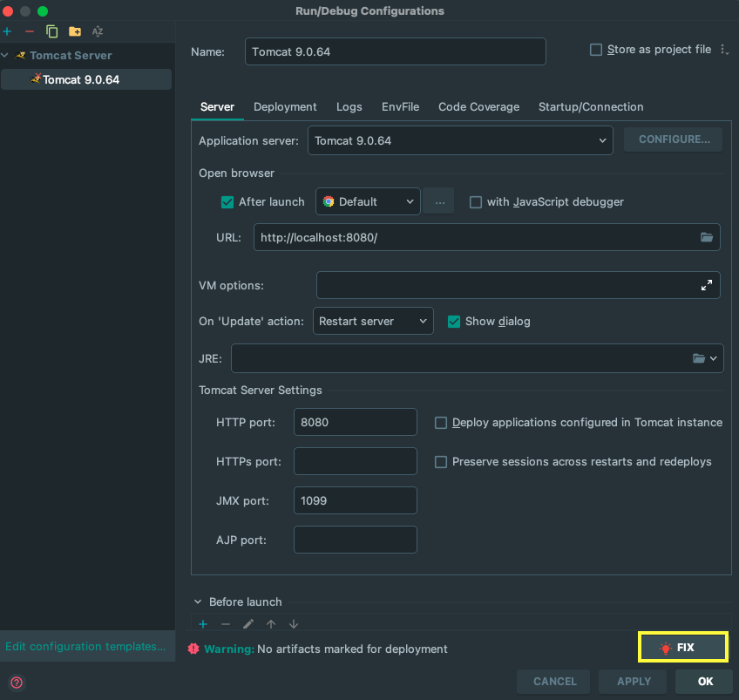
Task: Add a new run configuration
Action: [8, 31]
